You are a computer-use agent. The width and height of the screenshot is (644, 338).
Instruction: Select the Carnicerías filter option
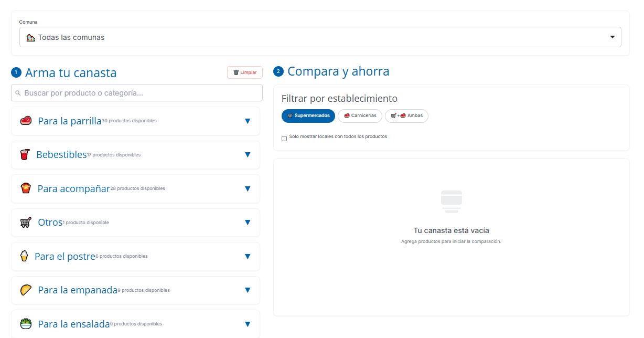point(360,116)
